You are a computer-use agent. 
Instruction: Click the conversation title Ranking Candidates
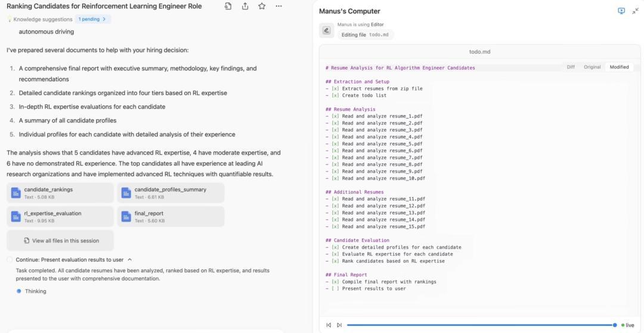(x=104, y=6)
